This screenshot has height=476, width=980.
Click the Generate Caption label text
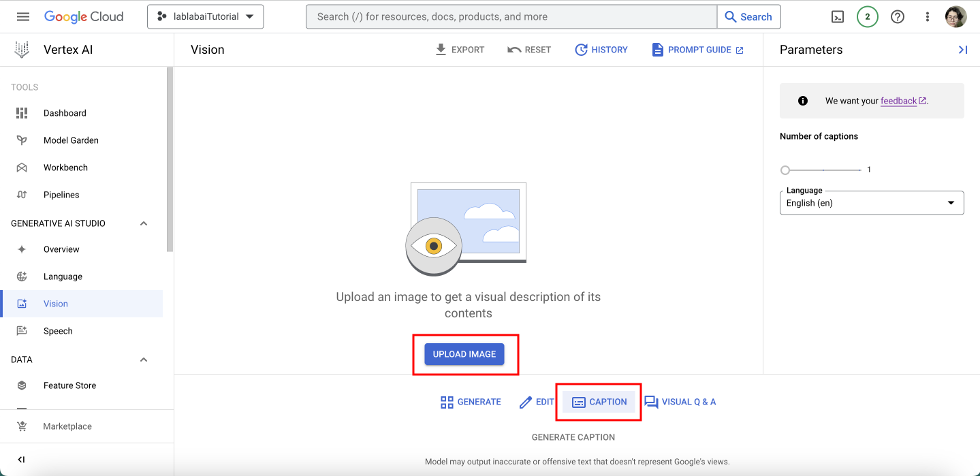pyautogui.click(x=573, y=437)
